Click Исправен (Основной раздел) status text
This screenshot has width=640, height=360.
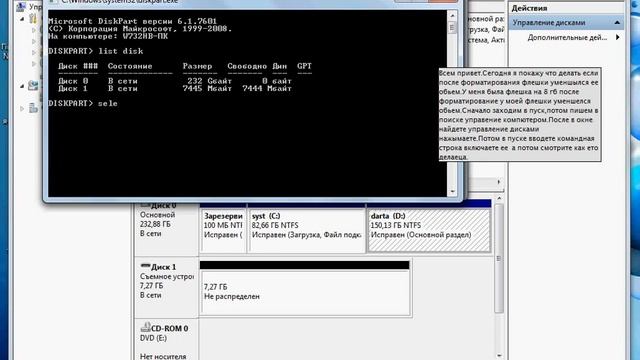point(421,235)
